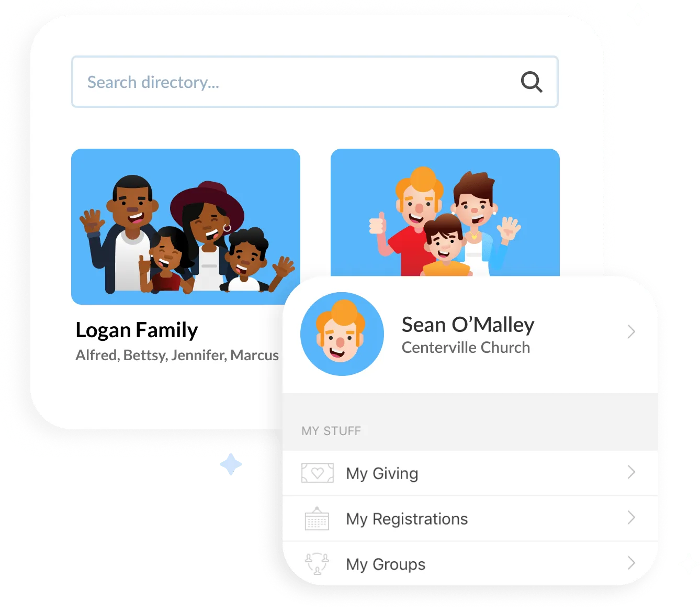
Task: Open My Registrations chevron arrow
Action: click(631, 518)
